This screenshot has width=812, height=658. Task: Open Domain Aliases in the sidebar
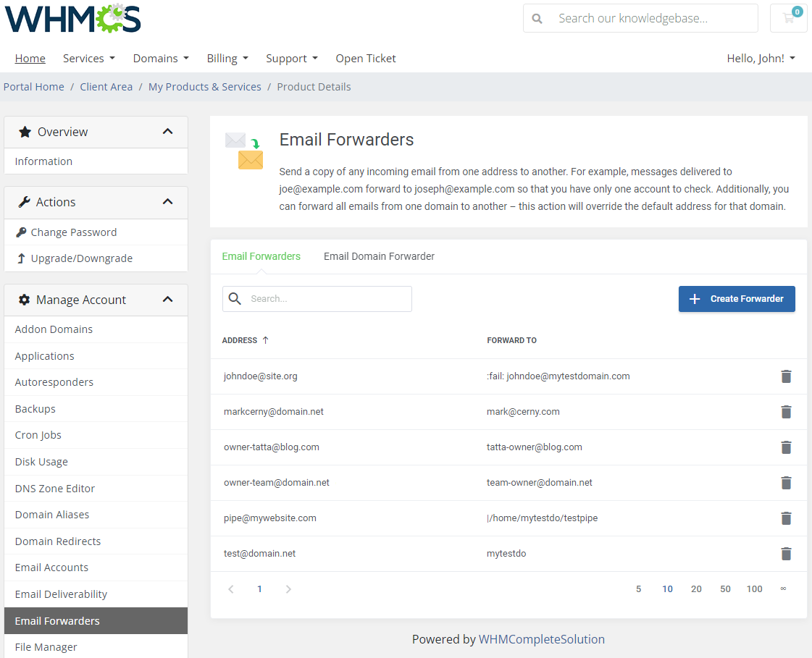[96, 515]
